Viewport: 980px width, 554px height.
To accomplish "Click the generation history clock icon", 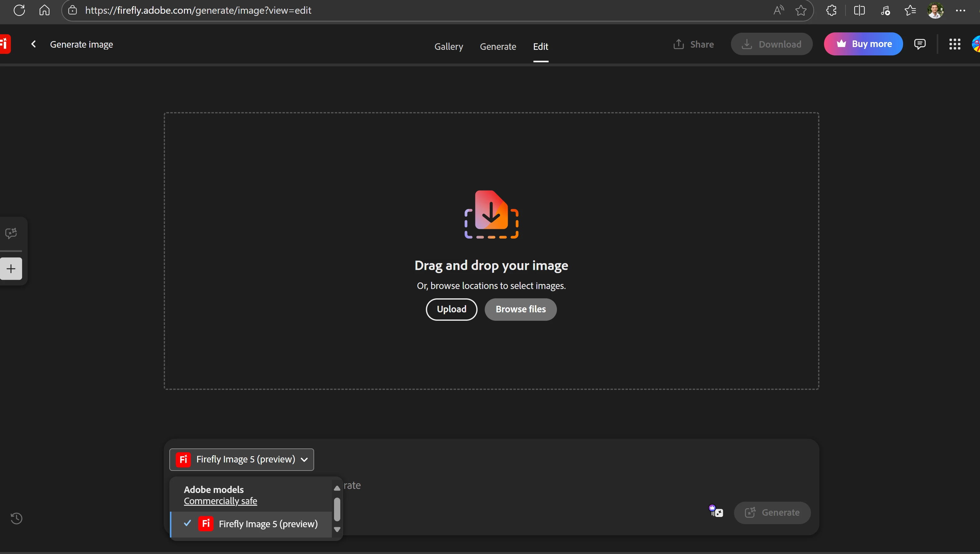I will [16, 518].
